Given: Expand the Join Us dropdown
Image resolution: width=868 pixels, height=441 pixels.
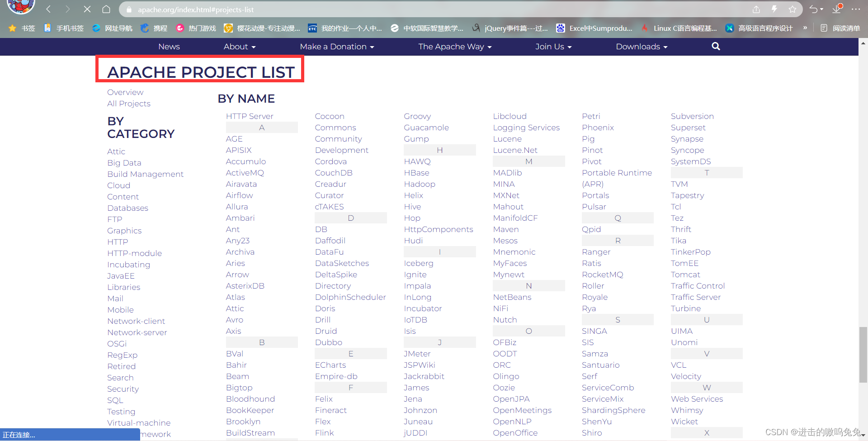Looking at the screenshot, I should point(553,47).
